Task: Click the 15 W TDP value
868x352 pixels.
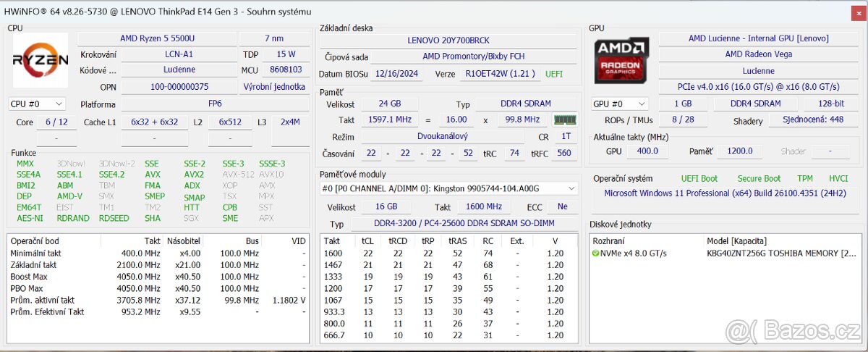Action: tap(286, 54)
